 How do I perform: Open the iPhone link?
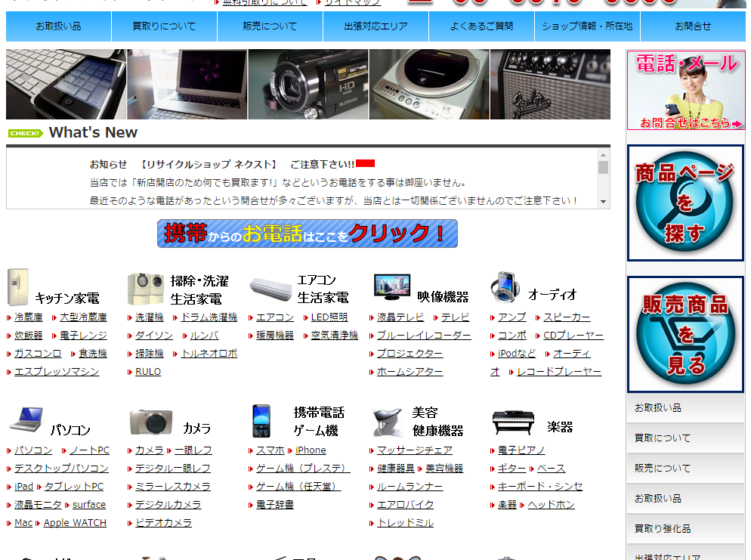point(311,450)
